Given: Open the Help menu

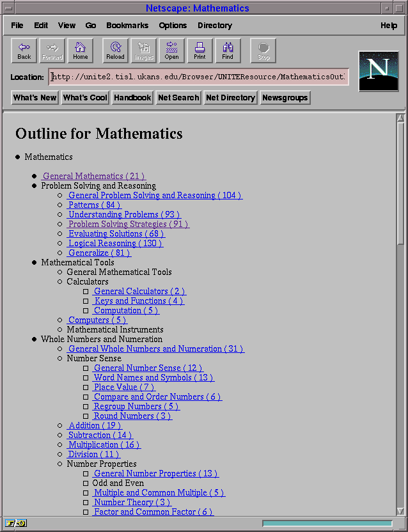Looking at the screenshot, I should coord(389,26).
